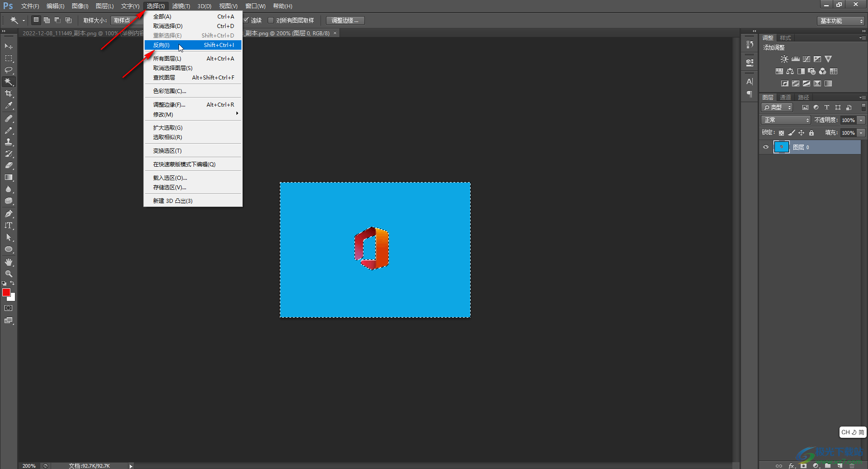Choose 取消选择(D) menu entry
The width and height of the screenshot is (868, 469).
click(x=193, y=26)
